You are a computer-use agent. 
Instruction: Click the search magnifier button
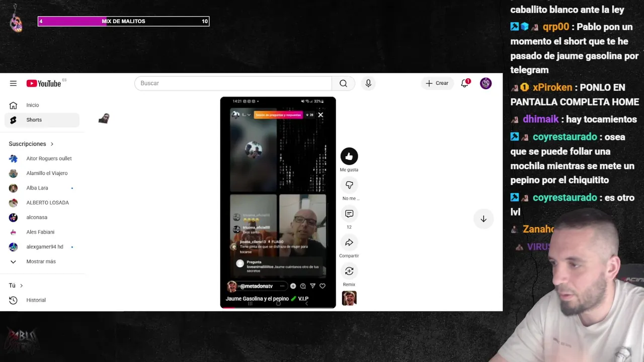click(x=343, y=83)
